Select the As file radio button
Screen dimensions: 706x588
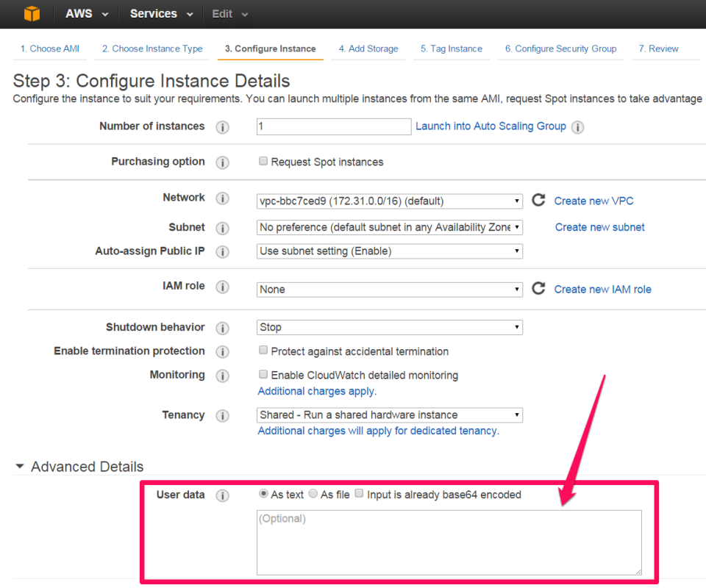click(313, 494)
